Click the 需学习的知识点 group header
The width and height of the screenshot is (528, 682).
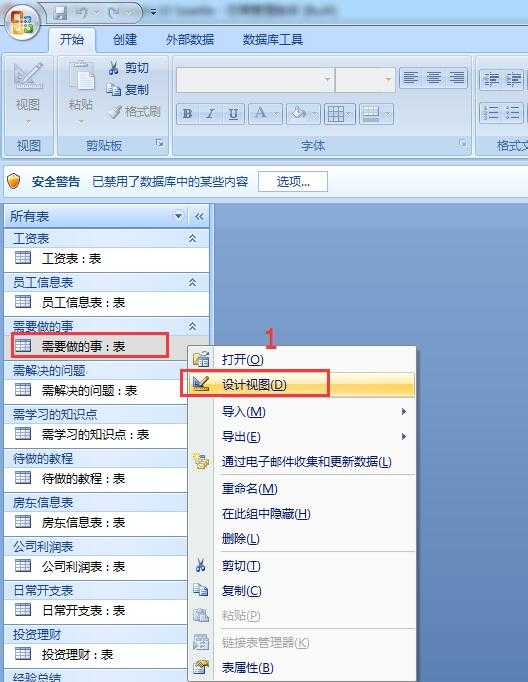[x=96, y=414]
